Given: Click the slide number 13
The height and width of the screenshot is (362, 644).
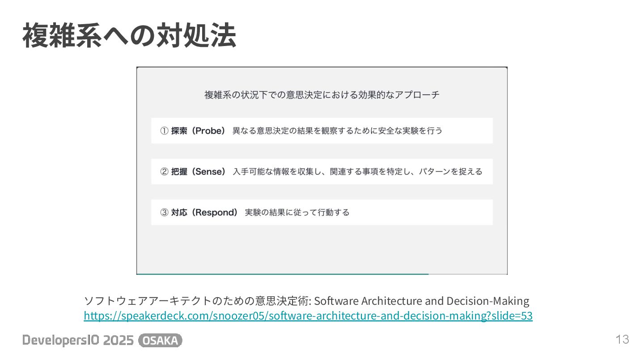Looking at the screenshot, I should (623, 340).
